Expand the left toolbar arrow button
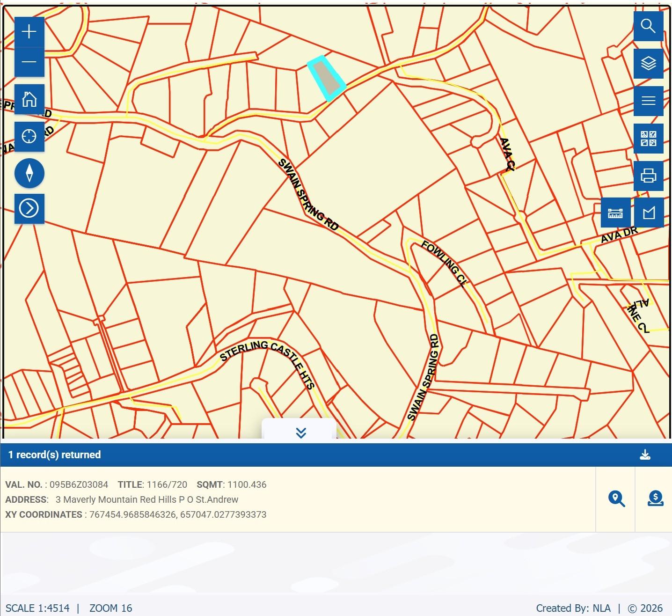 pos(29,208)
